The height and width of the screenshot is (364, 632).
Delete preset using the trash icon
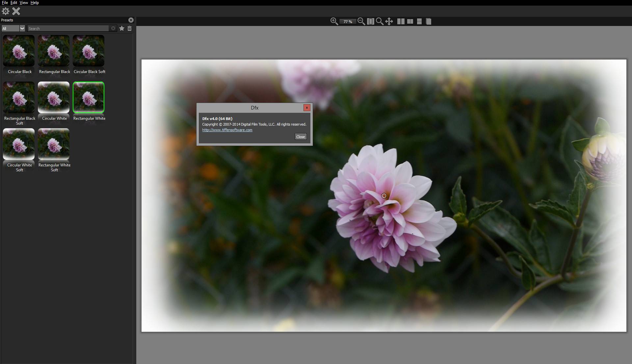(x=130, y=29)
